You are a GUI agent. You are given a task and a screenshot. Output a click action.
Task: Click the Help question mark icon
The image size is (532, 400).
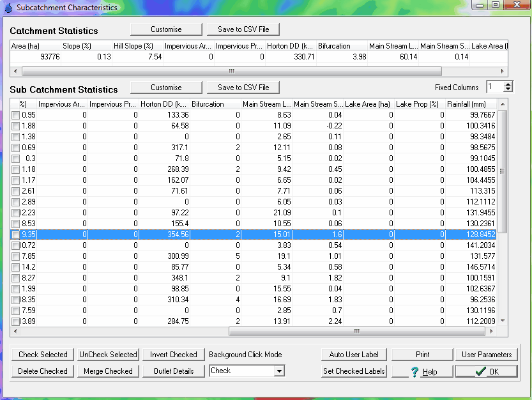coord(414,371)
